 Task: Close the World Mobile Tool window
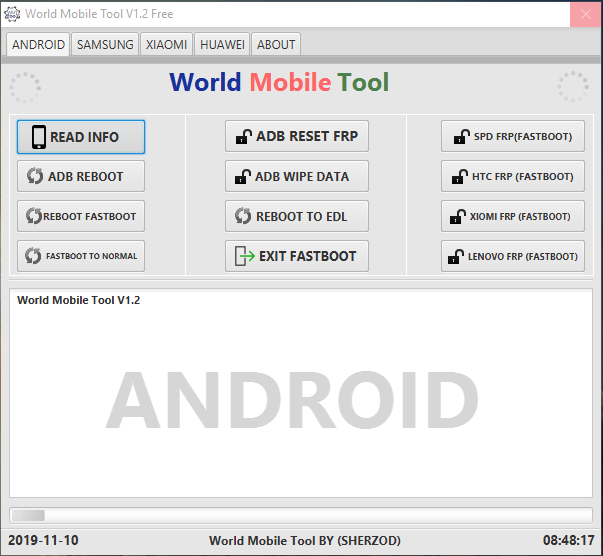(x=586, y=14)
